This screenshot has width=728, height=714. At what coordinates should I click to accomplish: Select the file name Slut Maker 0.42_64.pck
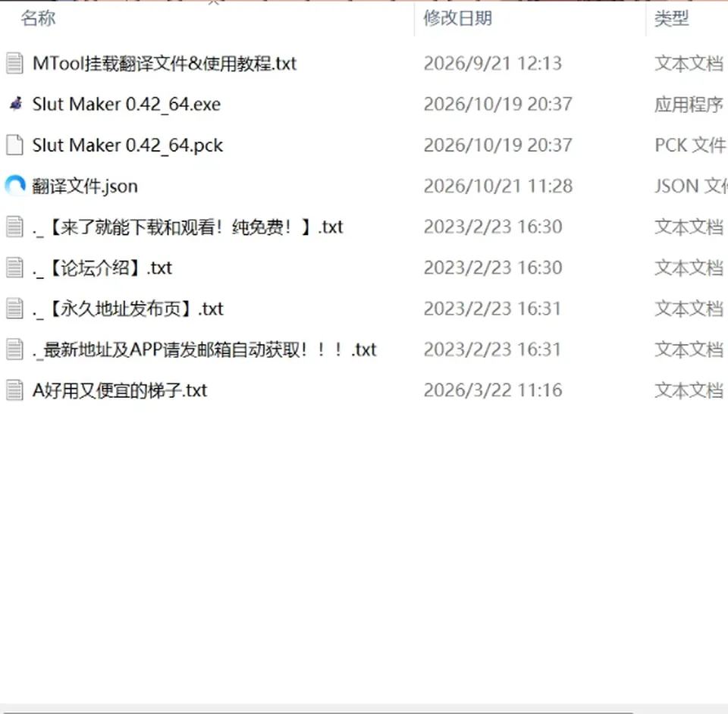(x=127, y=146)
